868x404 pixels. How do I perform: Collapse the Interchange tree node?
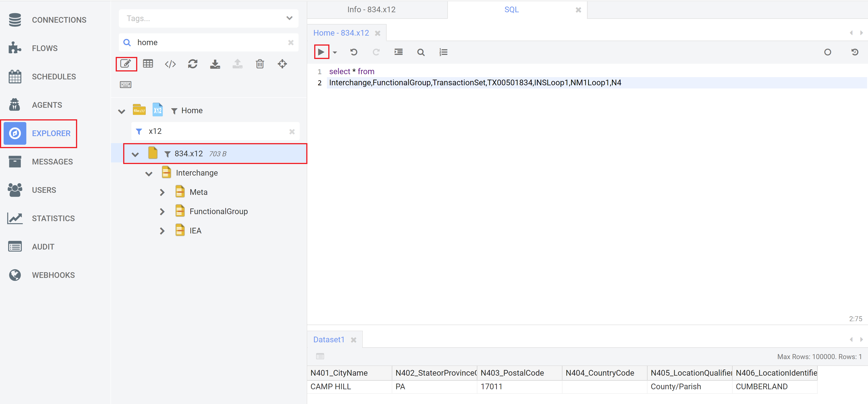point(149,174)
